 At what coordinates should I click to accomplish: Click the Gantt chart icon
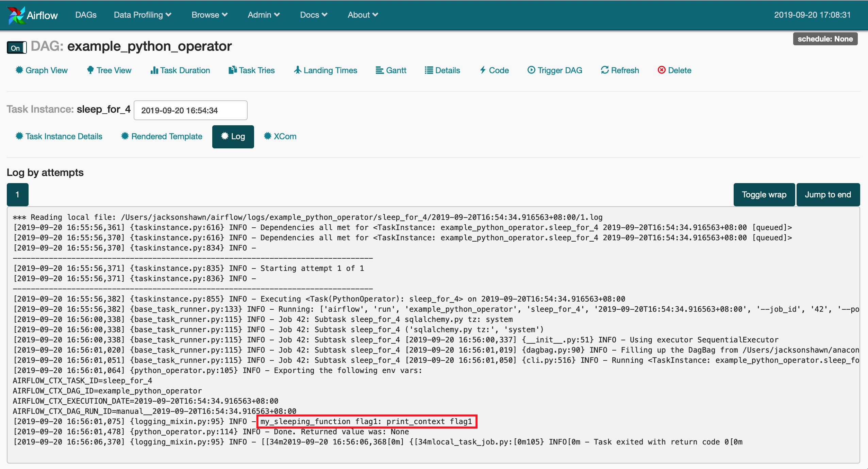coord(380,70)
